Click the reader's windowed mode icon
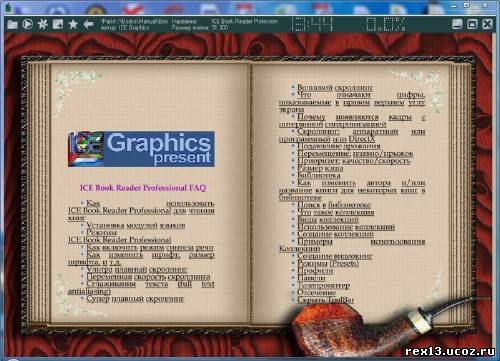 pos(472,24)
